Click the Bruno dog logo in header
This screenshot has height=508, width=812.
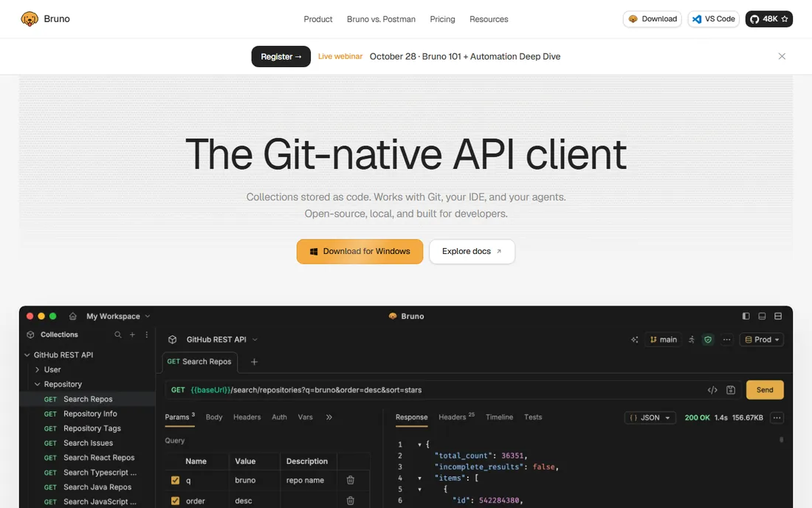[30, 19]
